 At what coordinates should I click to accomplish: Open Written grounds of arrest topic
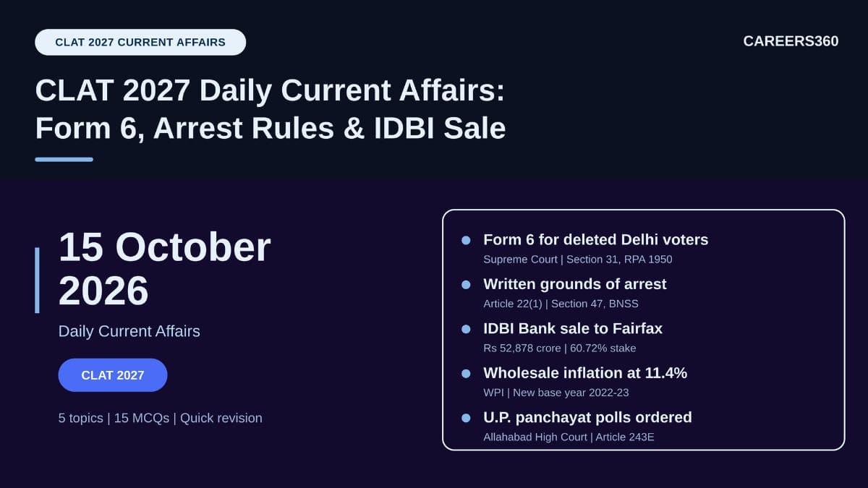click(575, 284)
